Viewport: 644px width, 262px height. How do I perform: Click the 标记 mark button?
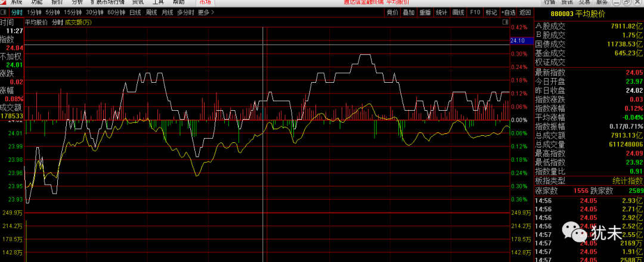click(491, 13)
